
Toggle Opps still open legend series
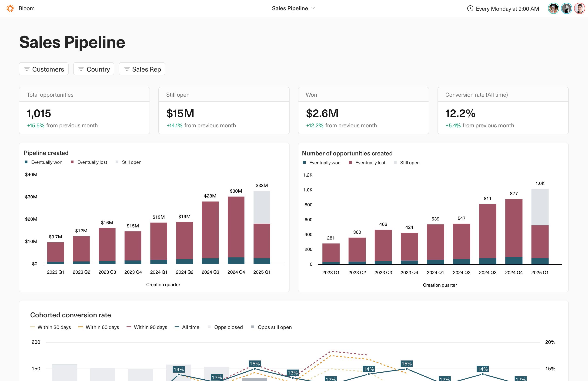click(x=271, y=327)
